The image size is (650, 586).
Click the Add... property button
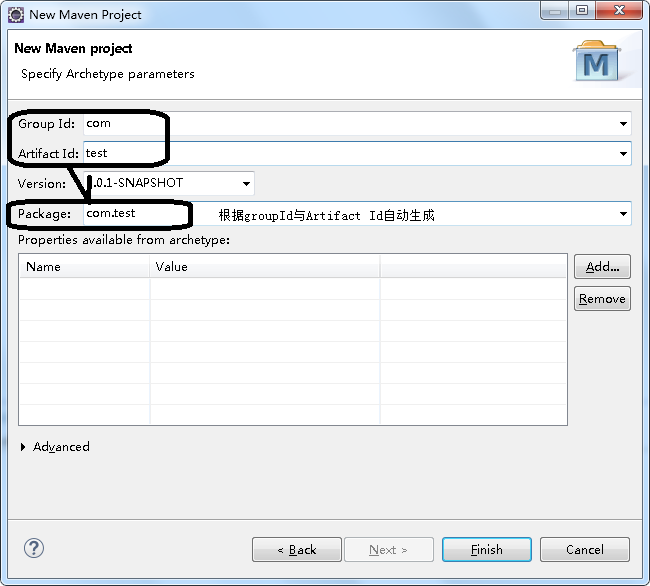pos(602,266)
